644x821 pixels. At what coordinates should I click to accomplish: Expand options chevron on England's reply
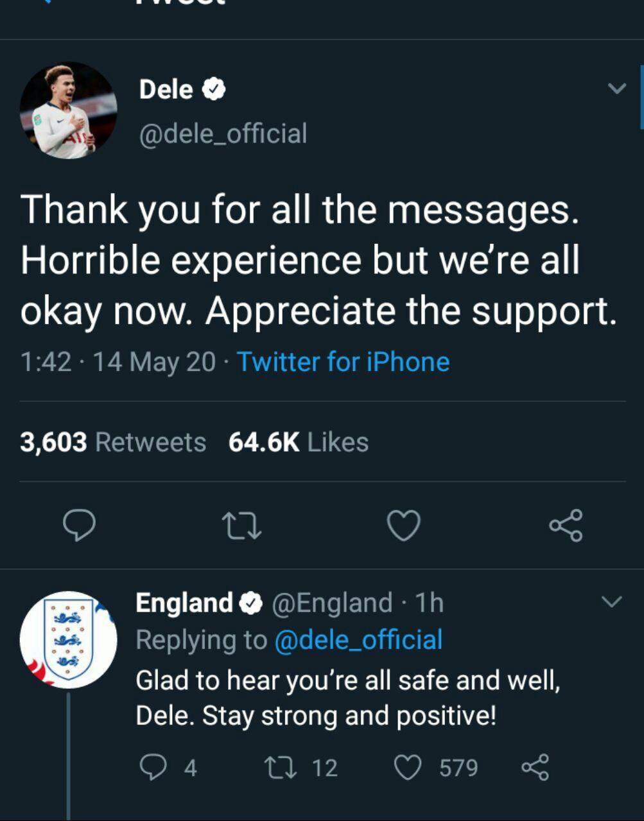(612, 601)
